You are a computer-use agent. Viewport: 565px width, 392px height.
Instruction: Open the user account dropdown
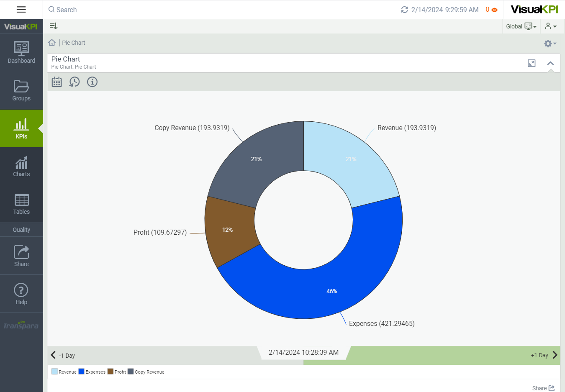pos(550,26)
